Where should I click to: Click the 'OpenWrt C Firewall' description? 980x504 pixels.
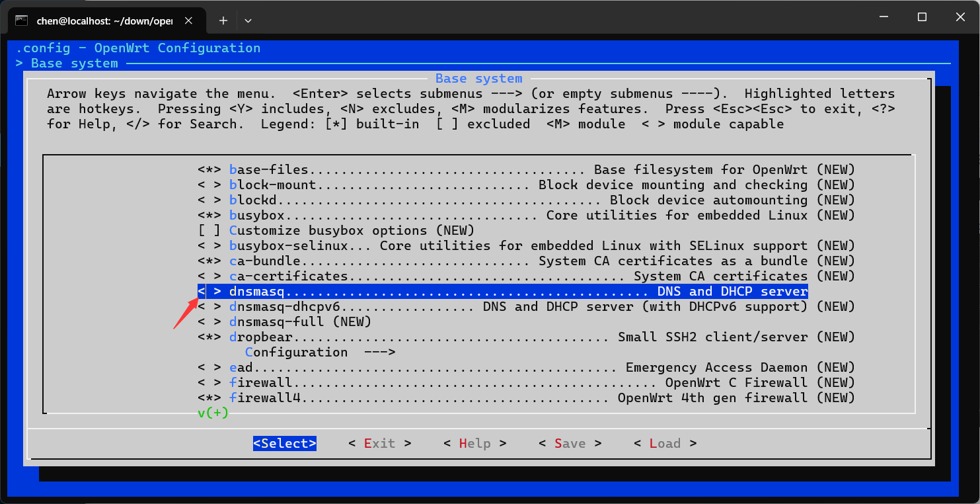click(737, 383)
